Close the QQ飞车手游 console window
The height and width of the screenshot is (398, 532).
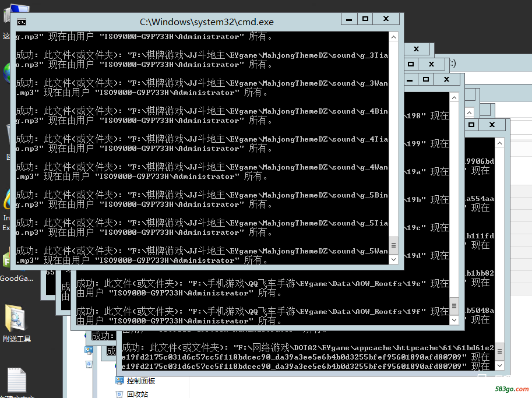pyautogui.click(x=446, y=79)
